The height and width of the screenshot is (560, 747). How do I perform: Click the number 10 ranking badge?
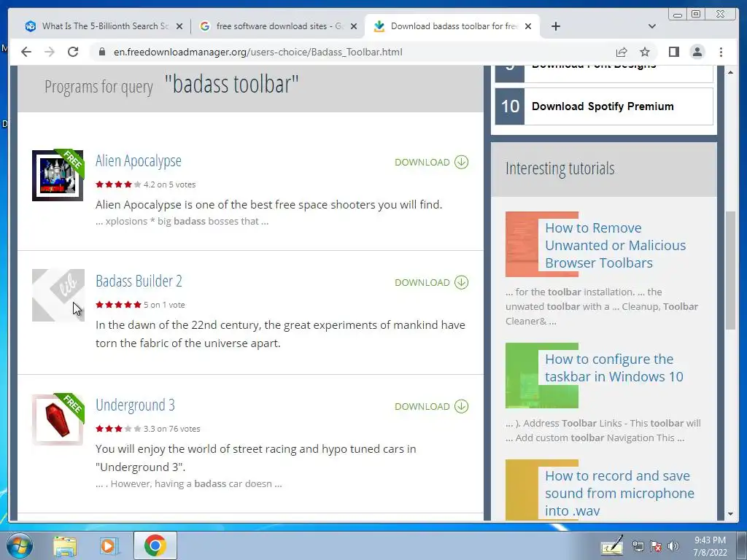(510, 106)
